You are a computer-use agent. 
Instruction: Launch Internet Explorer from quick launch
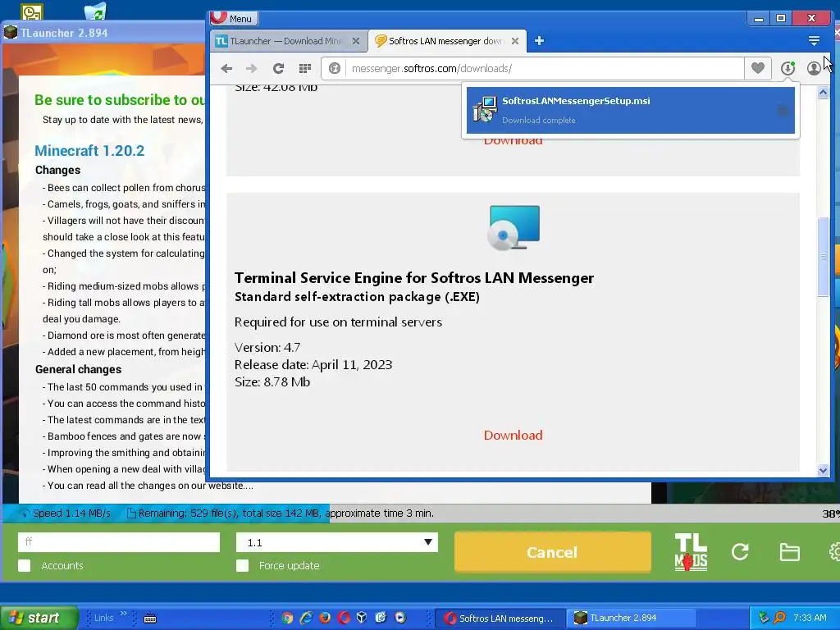click(306, 618)
